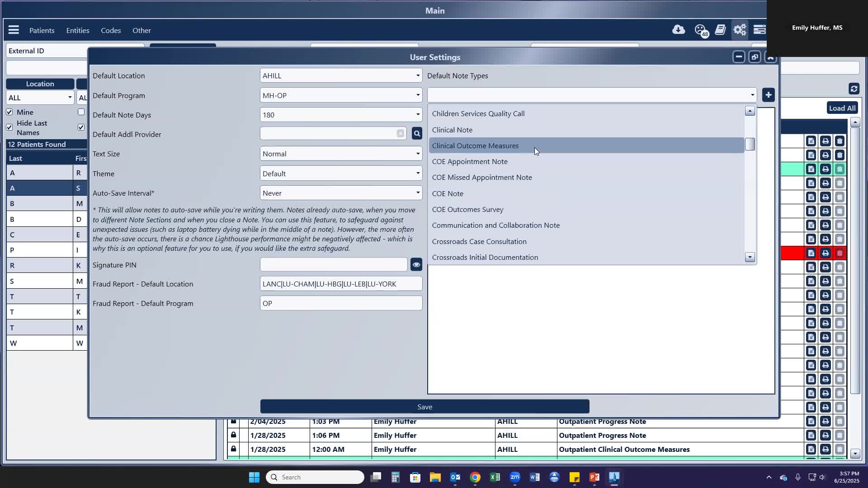The image size is (868, 488).
Task: Click the cloud download toolbar icon
Action: [x=679, y=29]
